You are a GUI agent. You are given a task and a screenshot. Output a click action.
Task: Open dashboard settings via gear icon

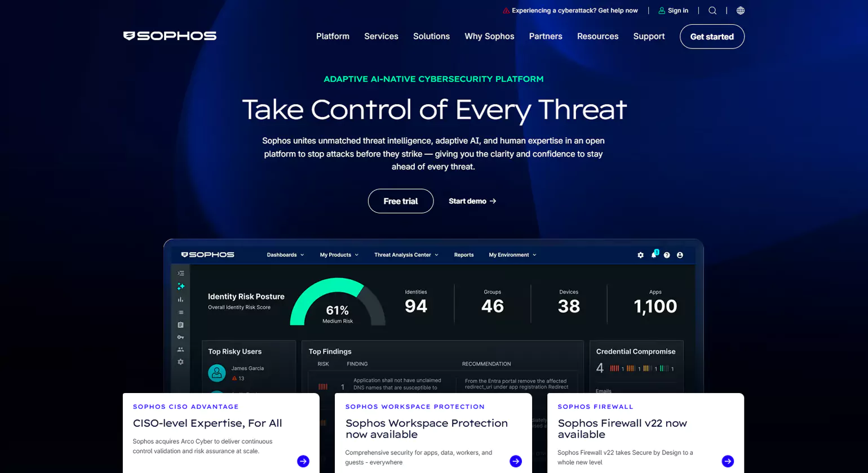640,255
